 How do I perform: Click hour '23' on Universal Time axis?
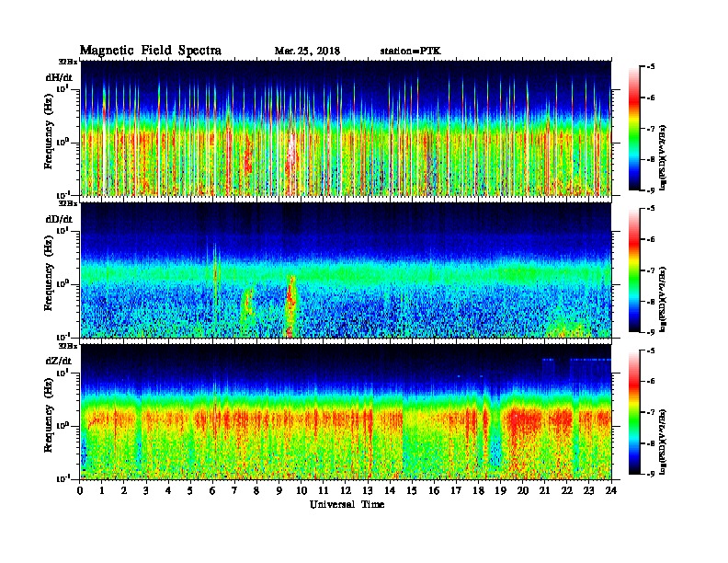click(x=589, y=491)
